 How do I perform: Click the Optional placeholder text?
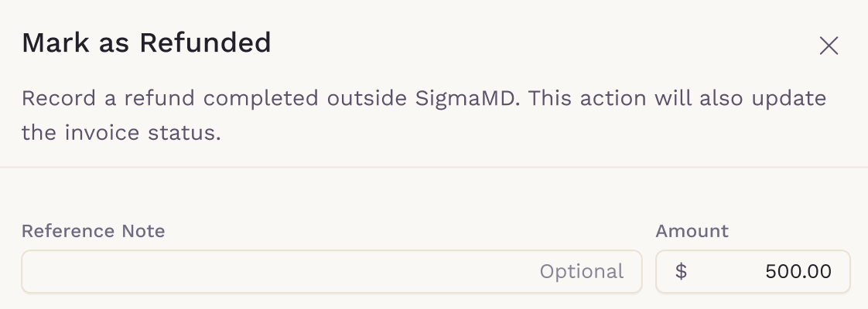click(581, 272)
